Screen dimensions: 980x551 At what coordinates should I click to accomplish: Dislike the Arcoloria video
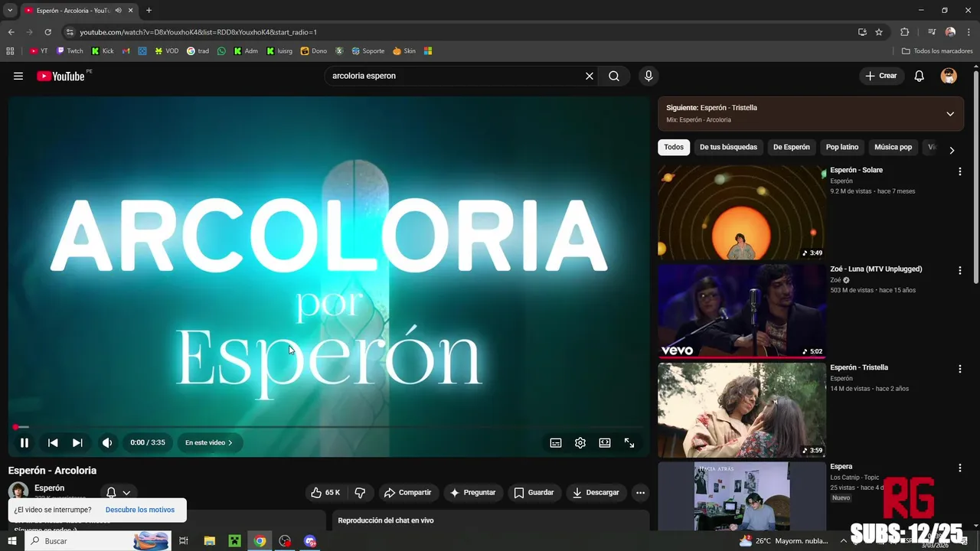click(x=360, y=492)
